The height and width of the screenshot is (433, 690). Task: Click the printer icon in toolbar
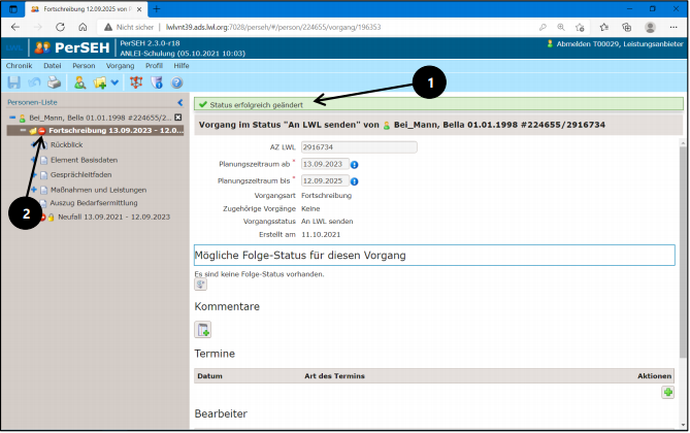point(54,83)
